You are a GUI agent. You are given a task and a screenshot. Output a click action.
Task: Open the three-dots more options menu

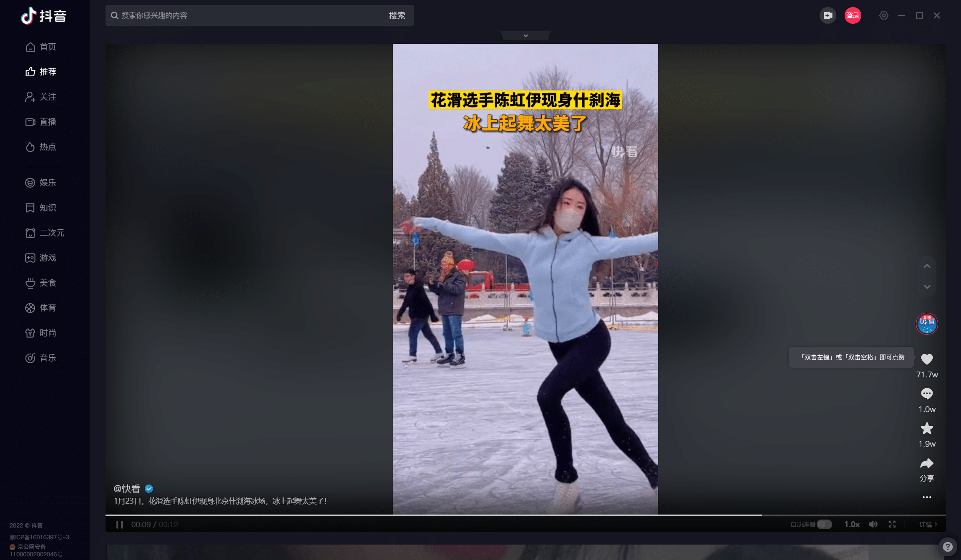926,497
